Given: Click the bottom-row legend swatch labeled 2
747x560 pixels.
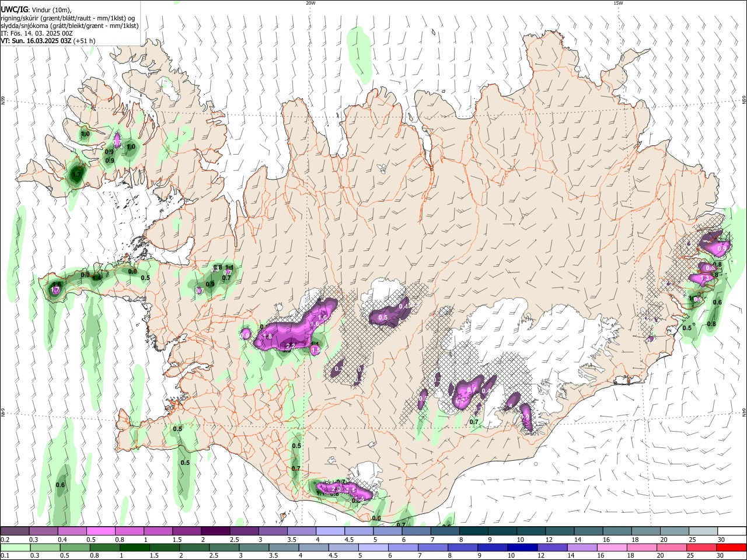Looking at the screenshot, I should (x=194, y=547).
